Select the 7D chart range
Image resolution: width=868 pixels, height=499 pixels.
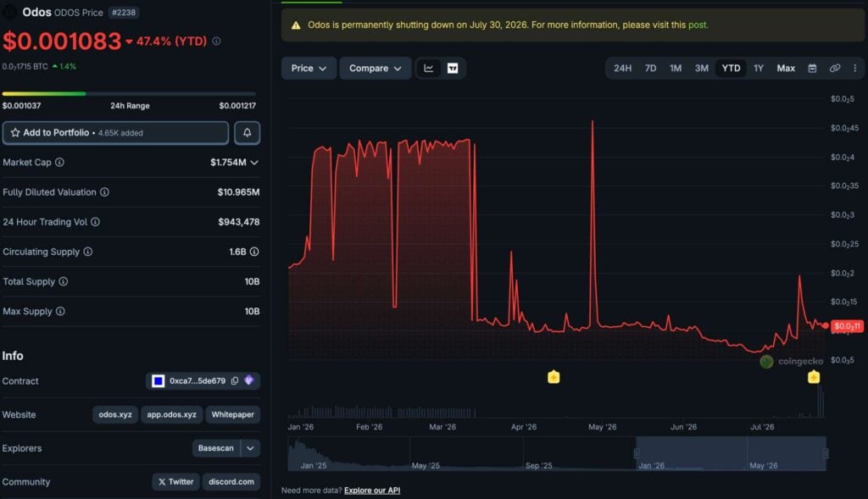click(650, 68)
